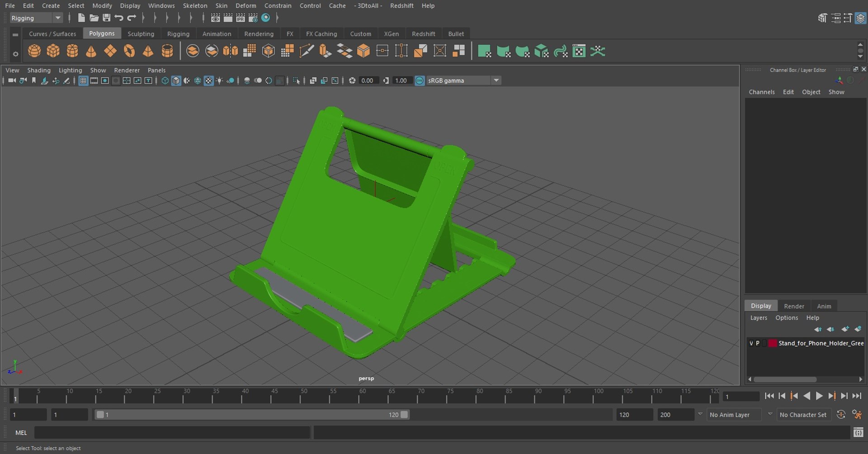Create a polygon plane from the shelf
Viewport: 868px width, 454px height.
point(110,51)
